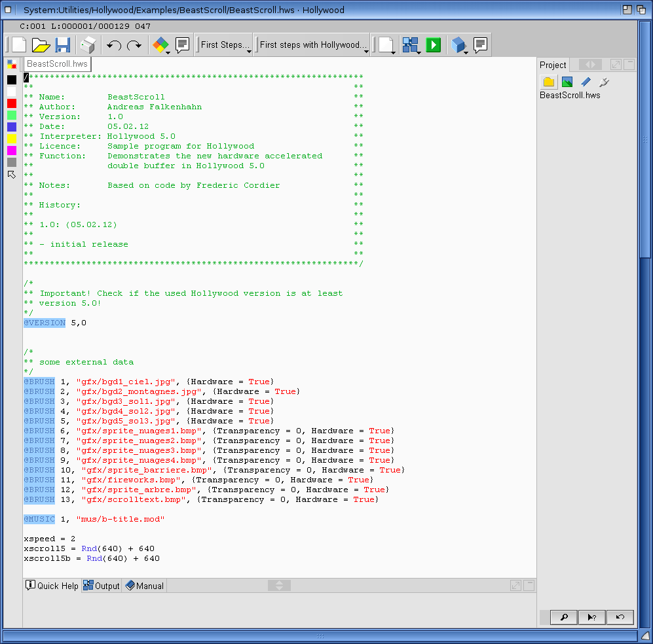Open the colored diamond tool menu
The height and width of the screenshot is (644, 653).
click(x=161, y=45)
